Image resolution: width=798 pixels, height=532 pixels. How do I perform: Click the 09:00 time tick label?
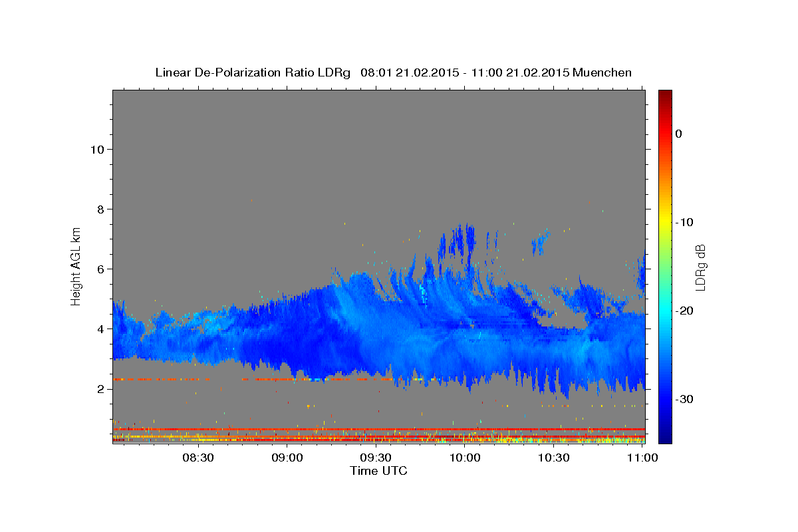(x=287, y=458)
